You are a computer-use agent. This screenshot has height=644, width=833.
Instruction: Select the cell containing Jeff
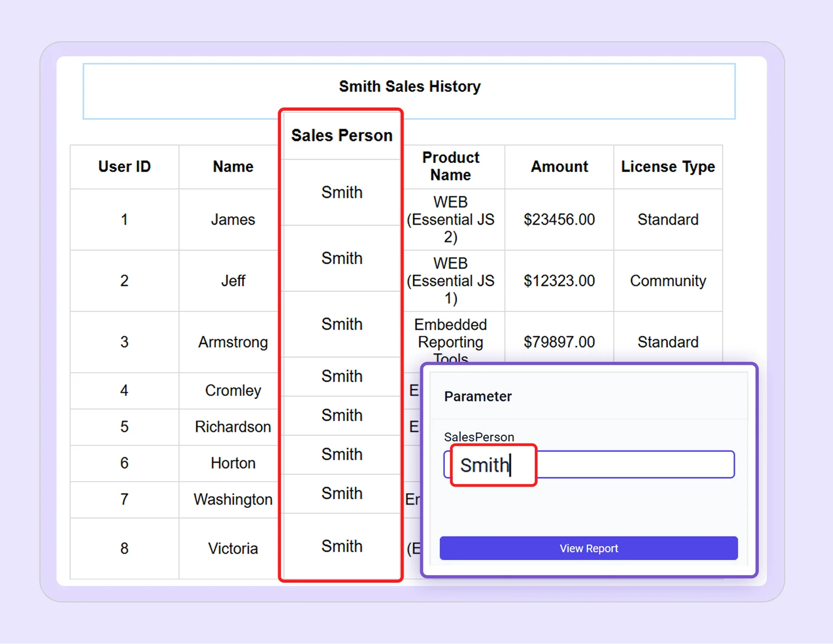233,280
